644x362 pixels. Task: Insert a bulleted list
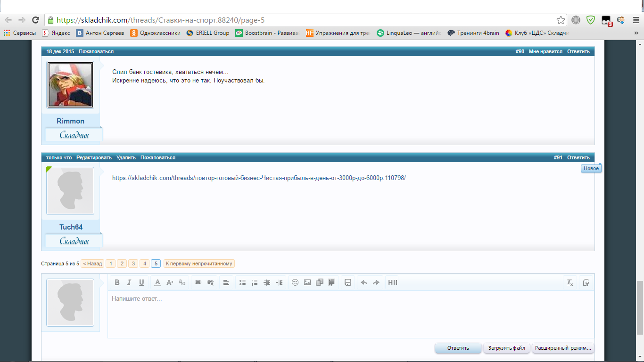tap(242, 283)
